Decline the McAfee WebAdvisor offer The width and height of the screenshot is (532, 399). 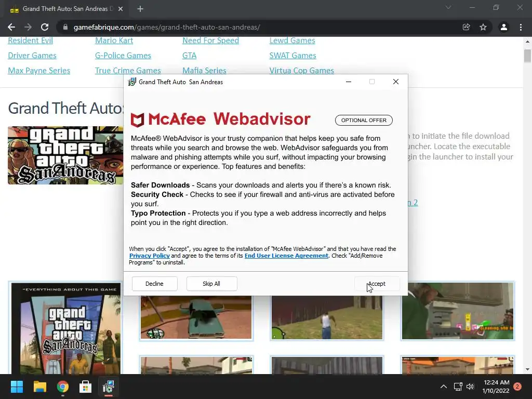click(x=154, y=284)
